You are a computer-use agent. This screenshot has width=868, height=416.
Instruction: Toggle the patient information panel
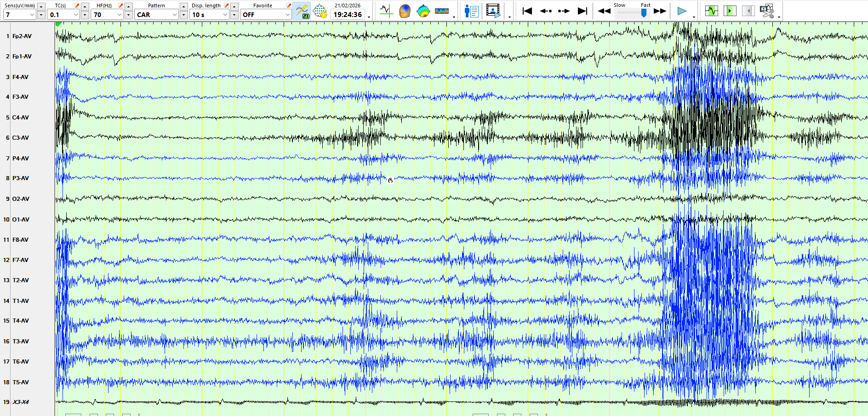[x=471, y=11]
